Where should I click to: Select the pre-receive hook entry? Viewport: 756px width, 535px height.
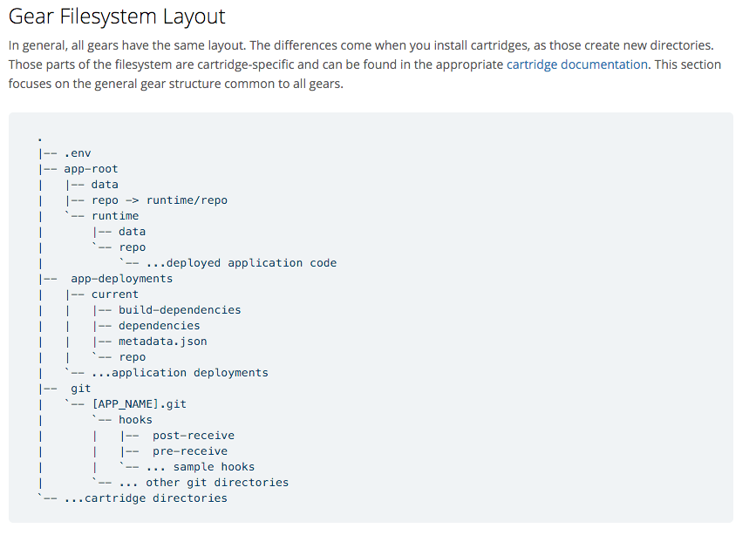point(190,450)
